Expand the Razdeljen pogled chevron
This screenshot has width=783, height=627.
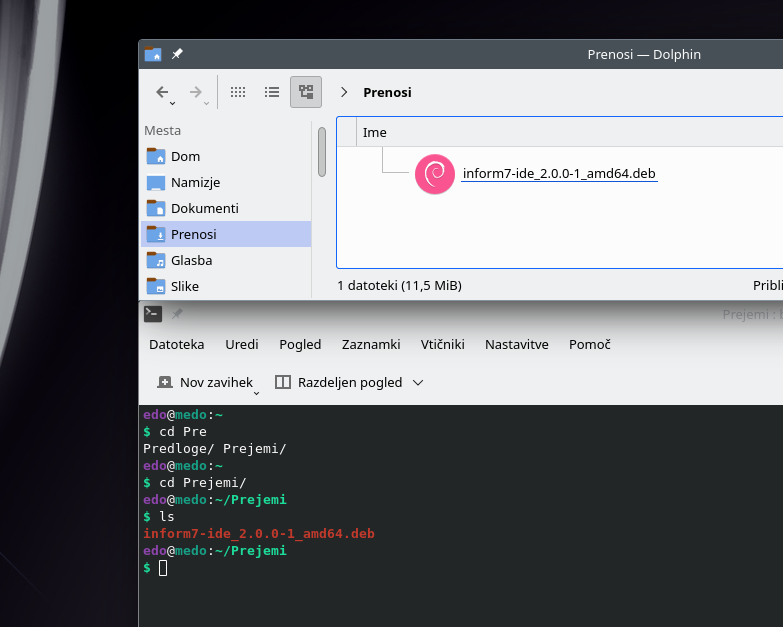click(x=418, y=382)
